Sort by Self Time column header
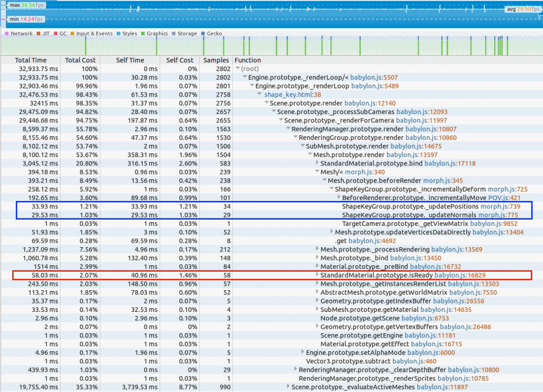Screen dimensions: 543x392 [129, 60]
